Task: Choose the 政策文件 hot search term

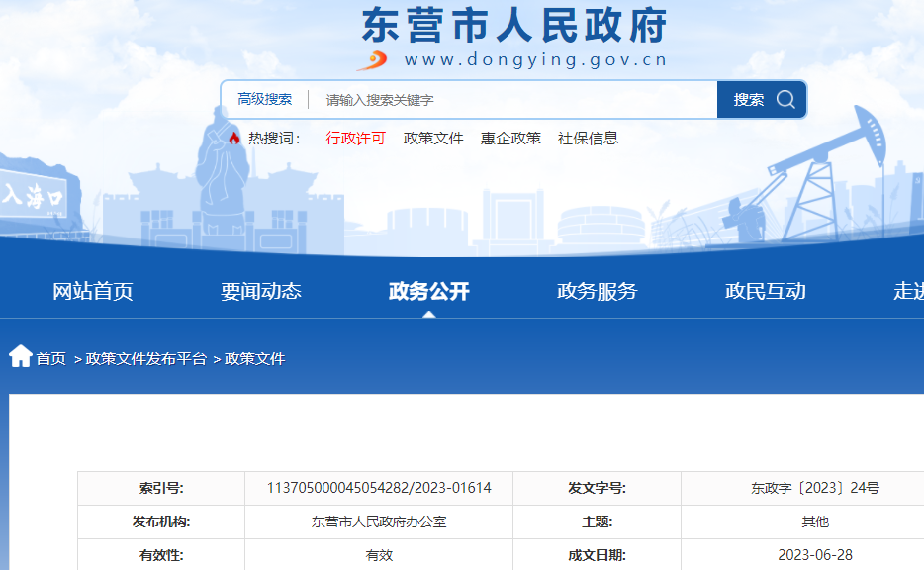Action: (433, 139)
